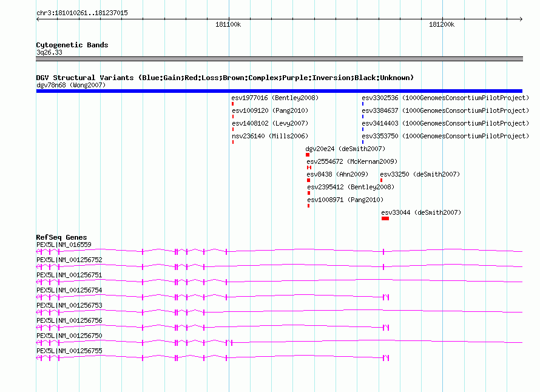Viewport: 540px width, 392px height.
Task: Click the last exon of the NM_001256754 gene model
Action: tap(388, 297)
